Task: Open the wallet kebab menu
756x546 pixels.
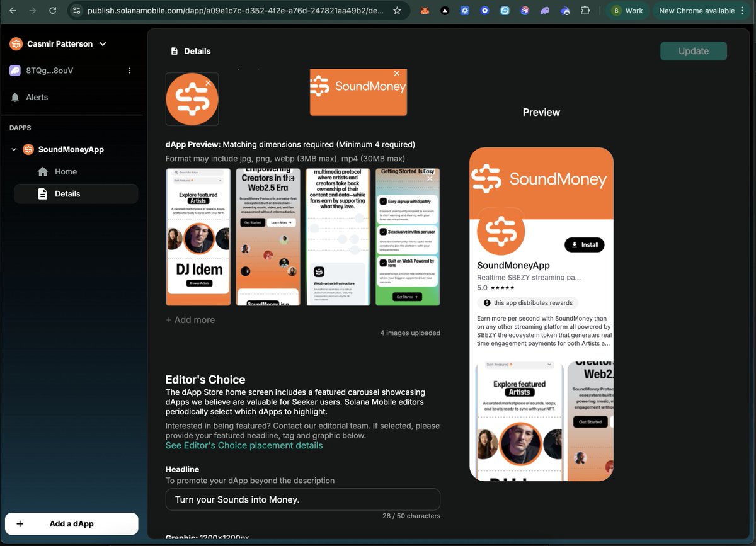Action: (129, 71)
